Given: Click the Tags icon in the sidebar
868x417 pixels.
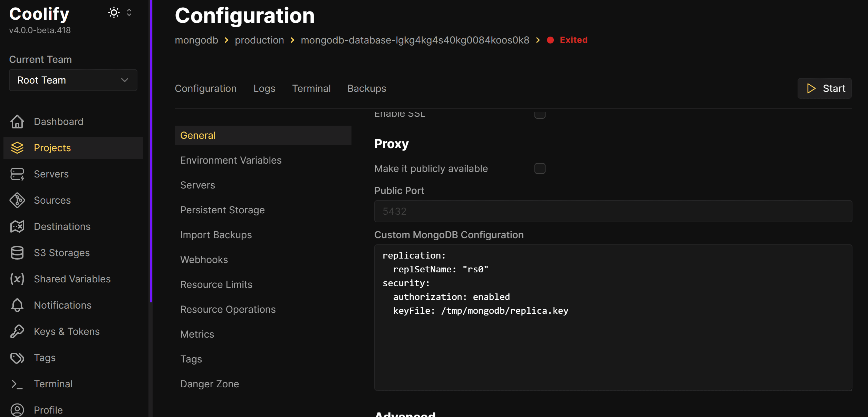Looking at the screenshot, I should (x=17, y=358).
